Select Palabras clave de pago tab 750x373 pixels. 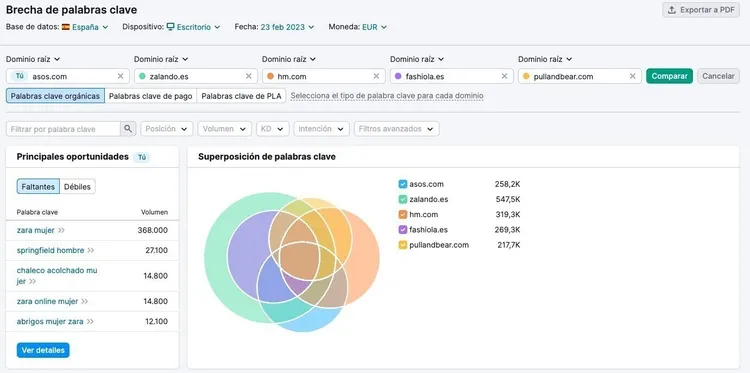click(x=151, y=96)
